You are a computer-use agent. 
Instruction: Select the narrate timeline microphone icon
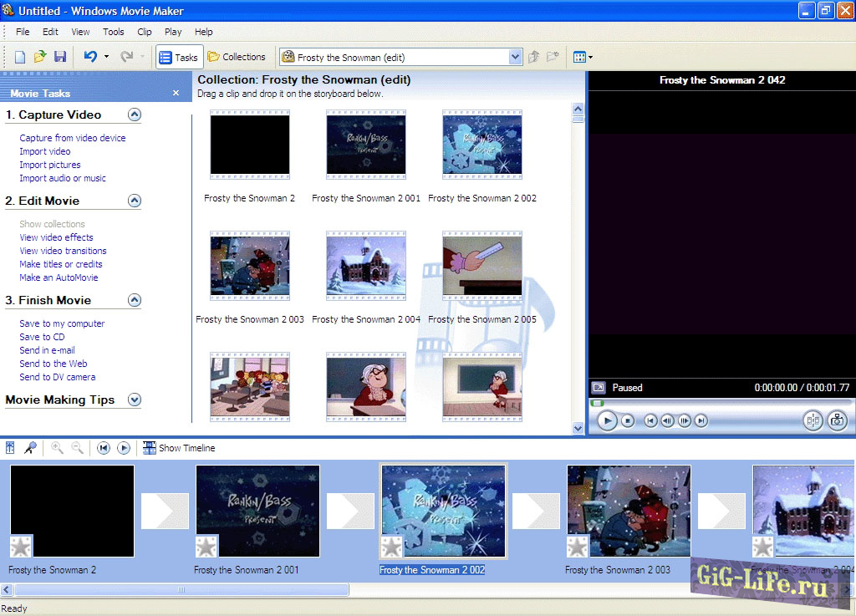(x=29, y=448)
